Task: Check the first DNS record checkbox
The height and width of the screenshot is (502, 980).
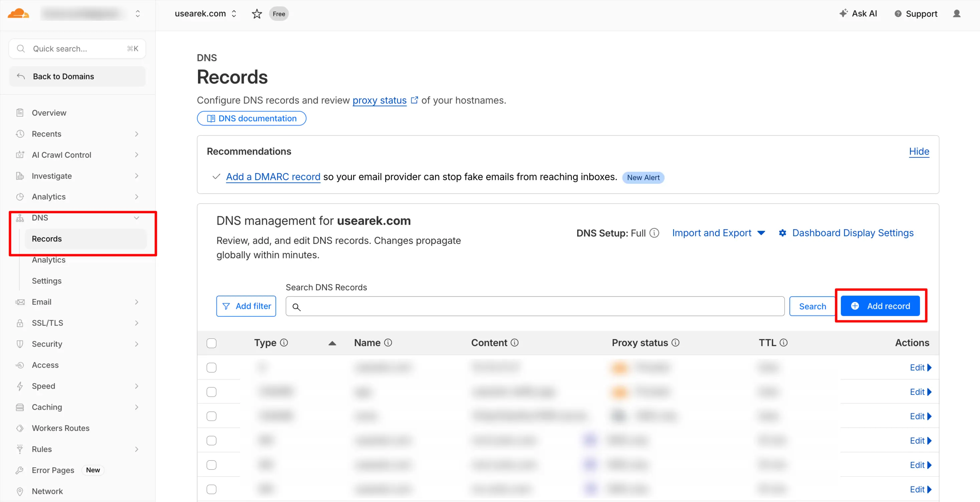Action: pos(212,367)
